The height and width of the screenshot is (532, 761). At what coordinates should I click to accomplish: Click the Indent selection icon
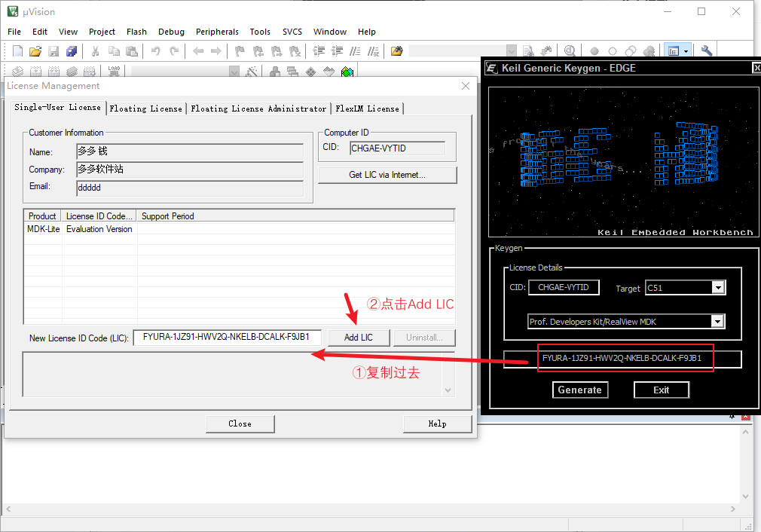tap(319, 51)
